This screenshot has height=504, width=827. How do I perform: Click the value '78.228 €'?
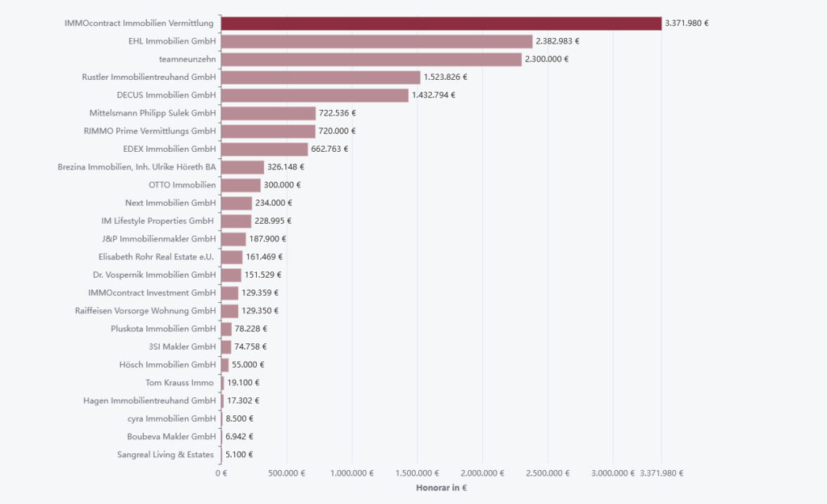point(251,329)
